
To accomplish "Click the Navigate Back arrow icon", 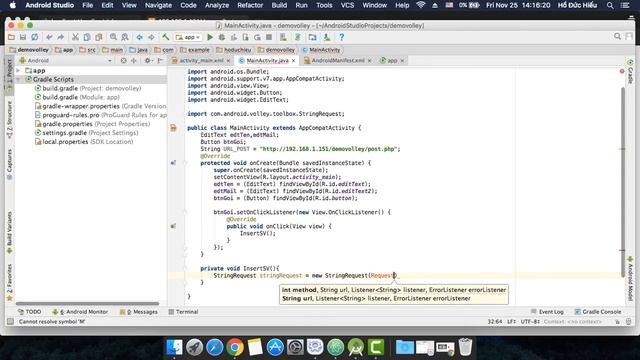I will (139, 37).
